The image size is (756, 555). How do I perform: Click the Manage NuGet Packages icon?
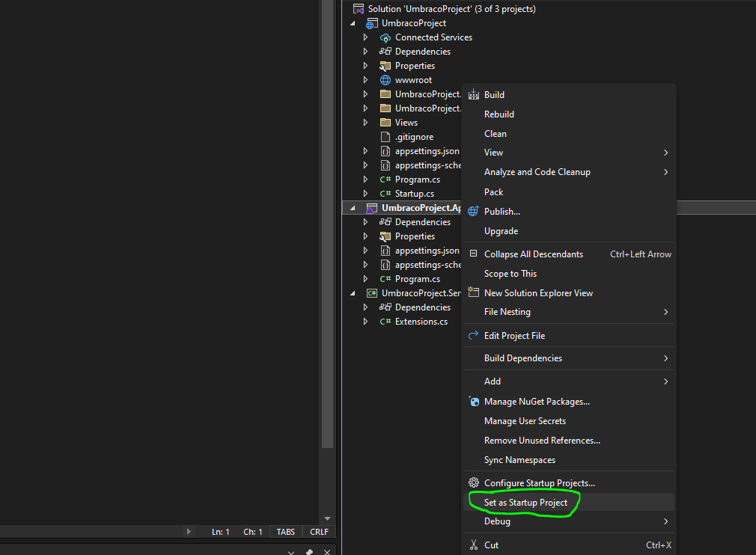(x=474, y=402)
